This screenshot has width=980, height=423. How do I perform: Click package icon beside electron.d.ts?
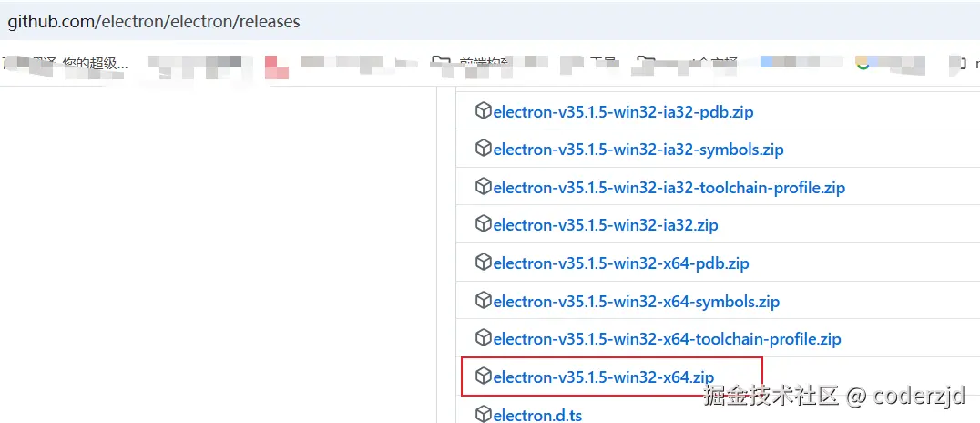coord(483,414)
